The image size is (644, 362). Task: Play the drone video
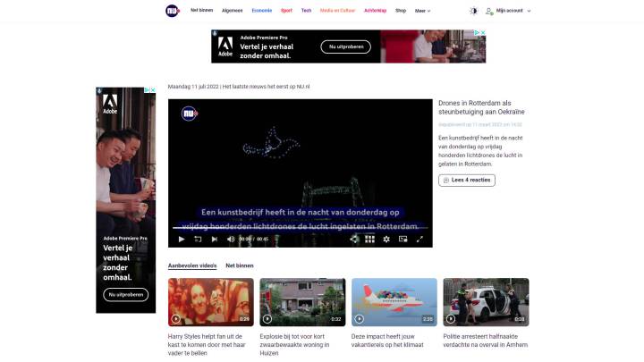click(182, 239)
